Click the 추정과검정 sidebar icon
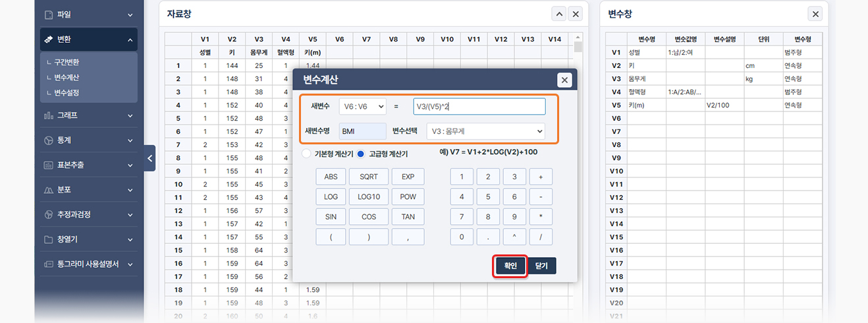This screenshot has height=323, width=868. coord(48,215)
